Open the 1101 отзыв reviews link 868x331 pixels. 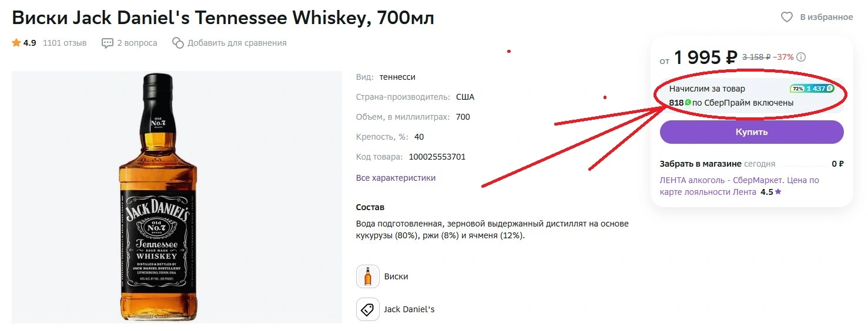65,43
